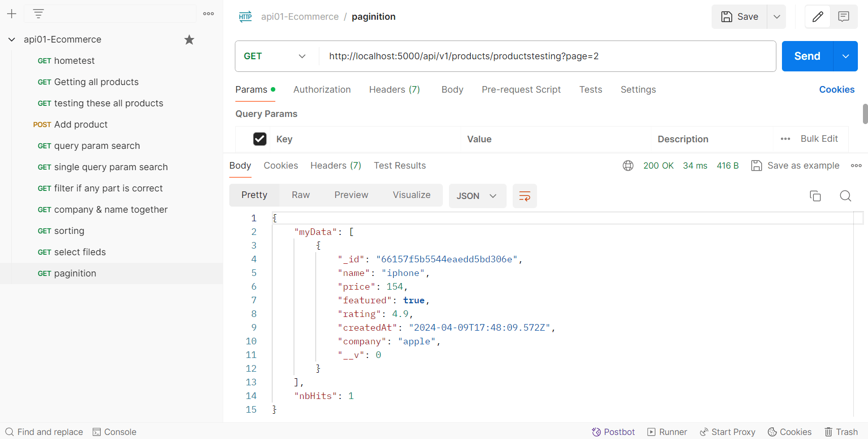Click the HTTP request type icon
The height and width of the screenshot is (439, 868).
click(245, 17)
